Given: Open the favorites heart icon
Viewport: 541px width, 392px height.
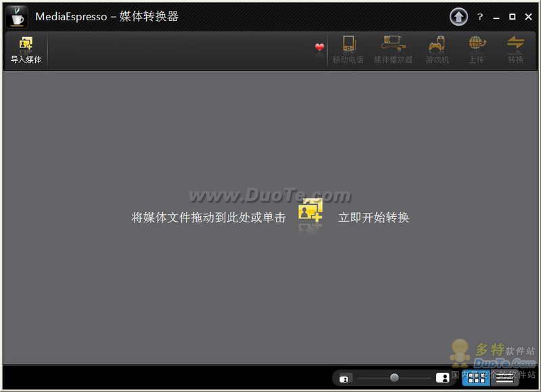Looking at the screenshot, I should [x=319, y=47].
